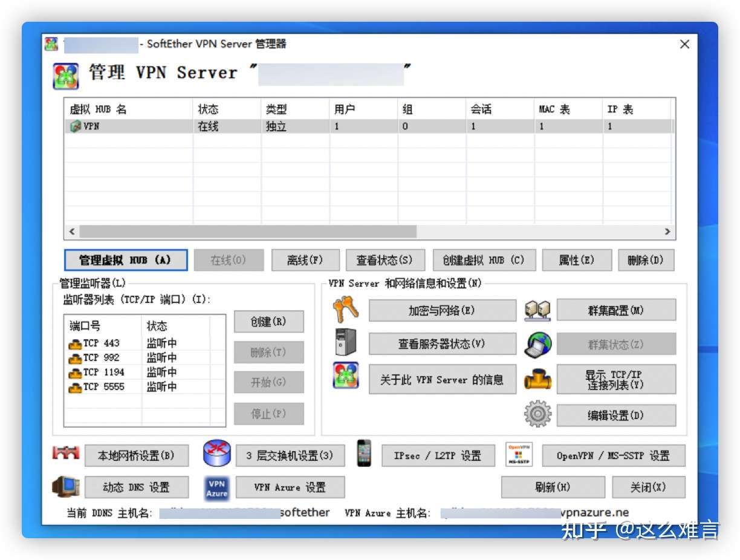Click the VPN logo icon beside 关于此 VPN Server
The width and height of the screenshot is (740, 560).
346,376
